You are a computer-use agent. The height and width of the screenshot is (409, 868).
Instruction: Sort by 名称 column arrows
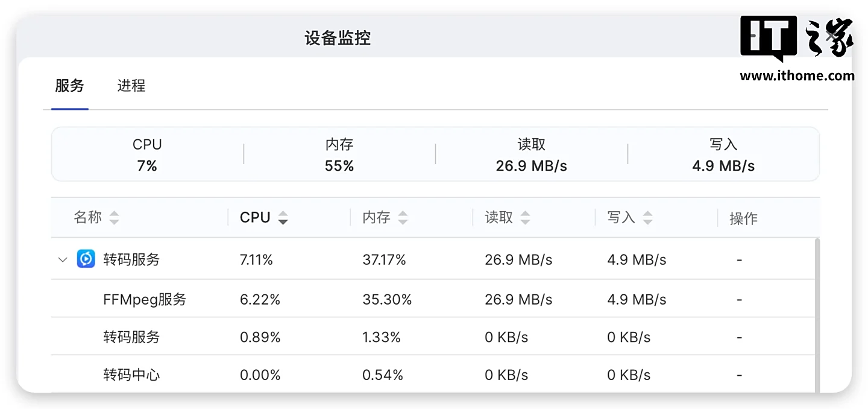pyautogui.click(x=114, y=218)
